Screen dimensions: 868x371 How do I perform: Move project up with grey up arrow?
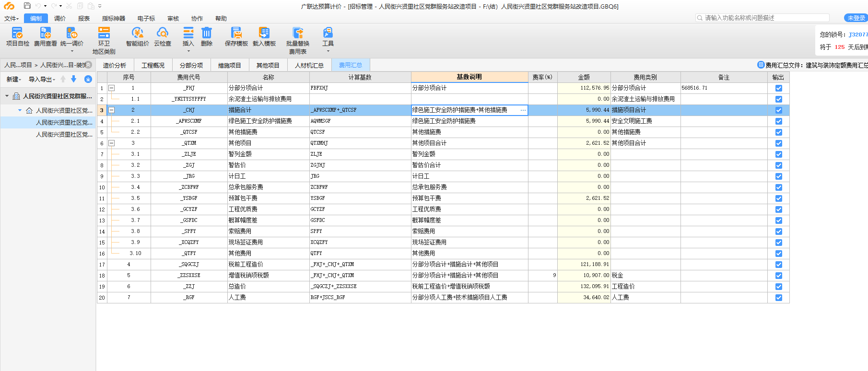coord(63,79)
